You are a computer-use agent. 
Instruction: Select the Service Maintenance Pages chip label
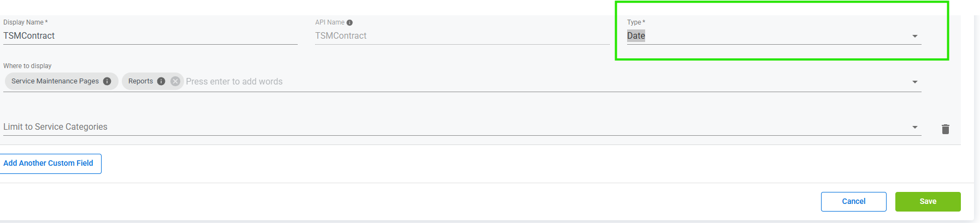click(55, 81)
